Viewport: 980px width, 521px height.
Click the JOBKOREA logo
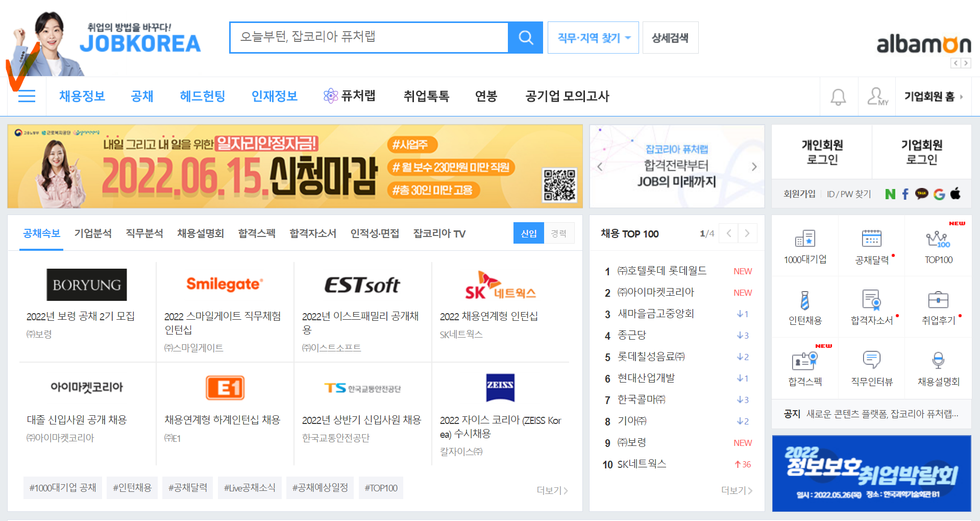point(140,43)
